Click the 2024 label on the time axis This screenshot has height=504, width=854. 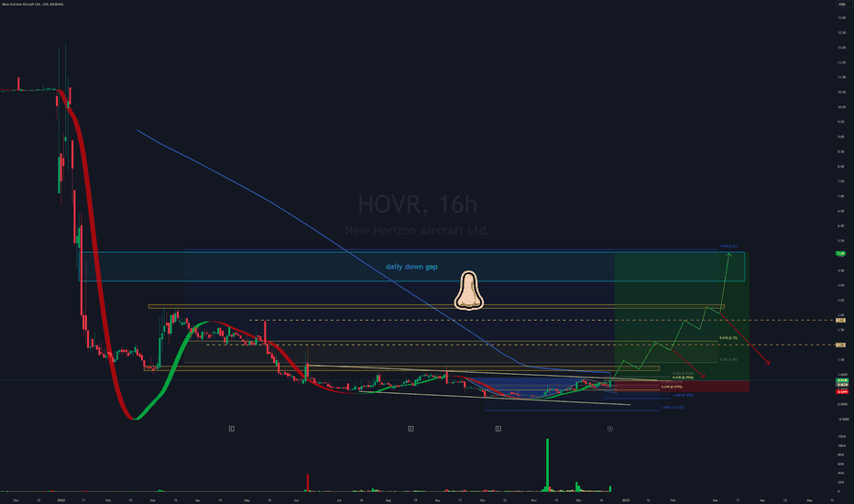tap(61, 500)
